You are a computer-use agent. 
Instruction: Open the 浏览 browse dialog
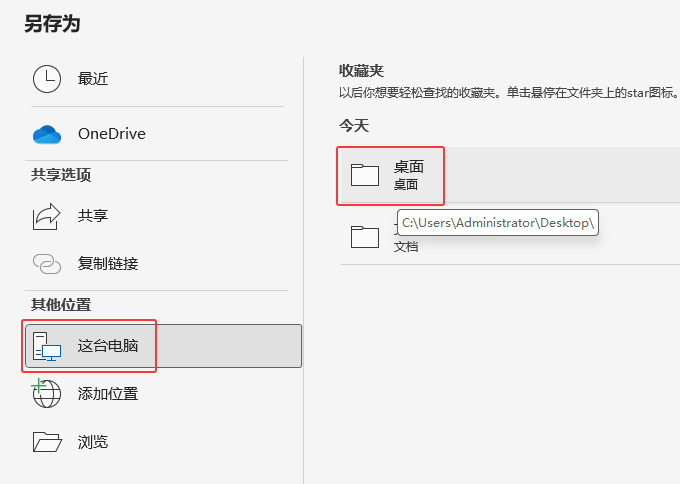[x=93, y=441]
